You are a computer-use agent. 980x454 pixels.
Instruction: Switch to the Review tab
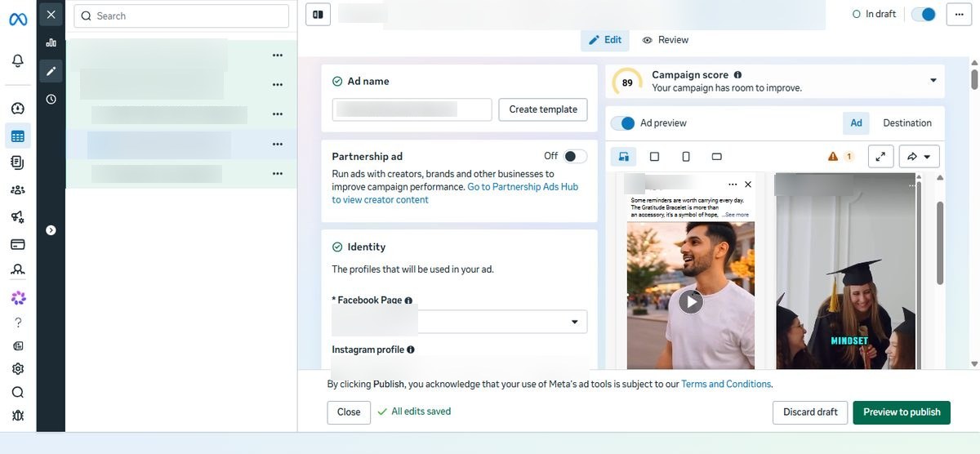point(666,40)
